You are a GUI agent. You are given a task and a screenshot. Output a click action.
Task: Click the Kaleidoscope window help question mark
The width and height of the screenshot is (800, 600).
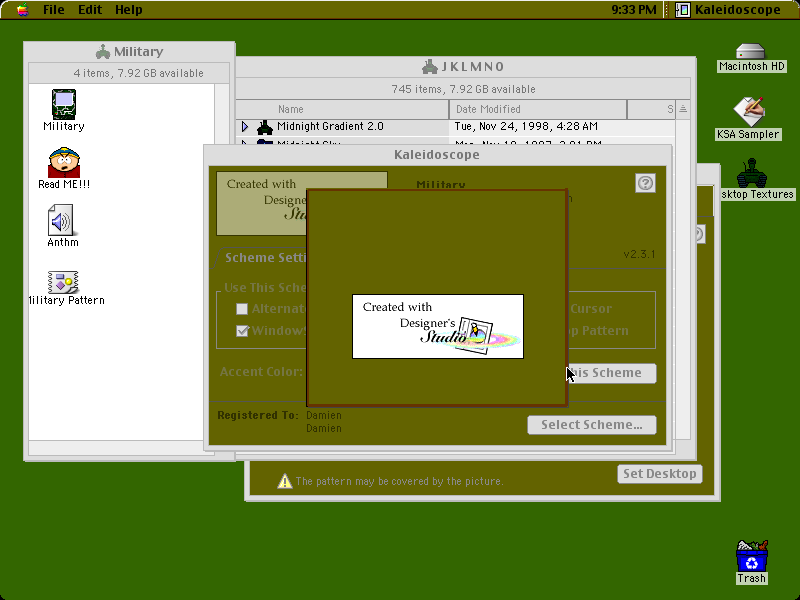click(645, 183)
